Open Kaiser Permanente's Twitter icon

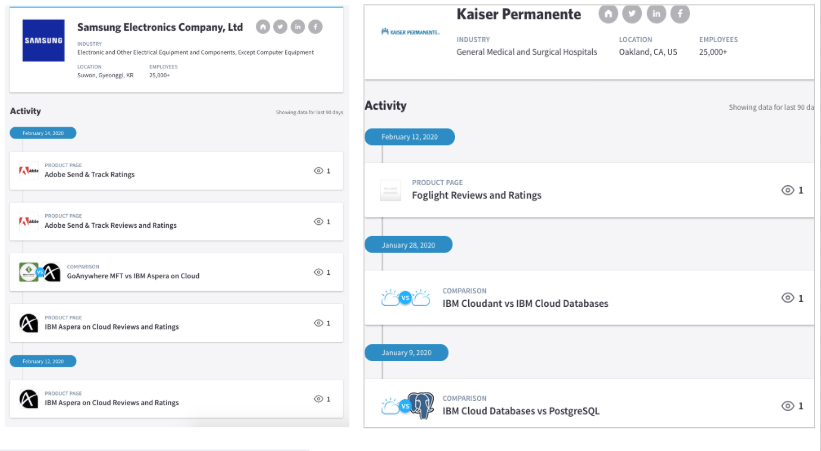point(632,14)
